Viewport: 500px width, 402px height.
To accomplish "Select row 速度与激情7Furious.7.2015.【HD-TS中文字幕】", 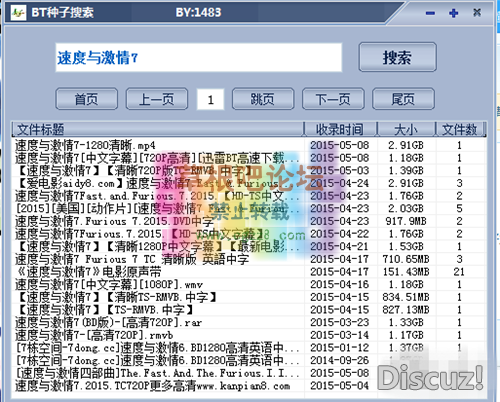I will point(249,234).
